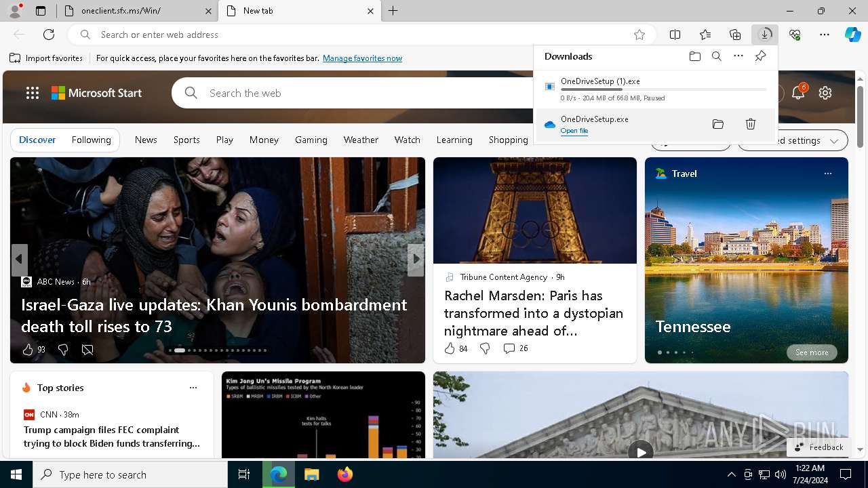Open browser profile icon

(x=15, y=11)
